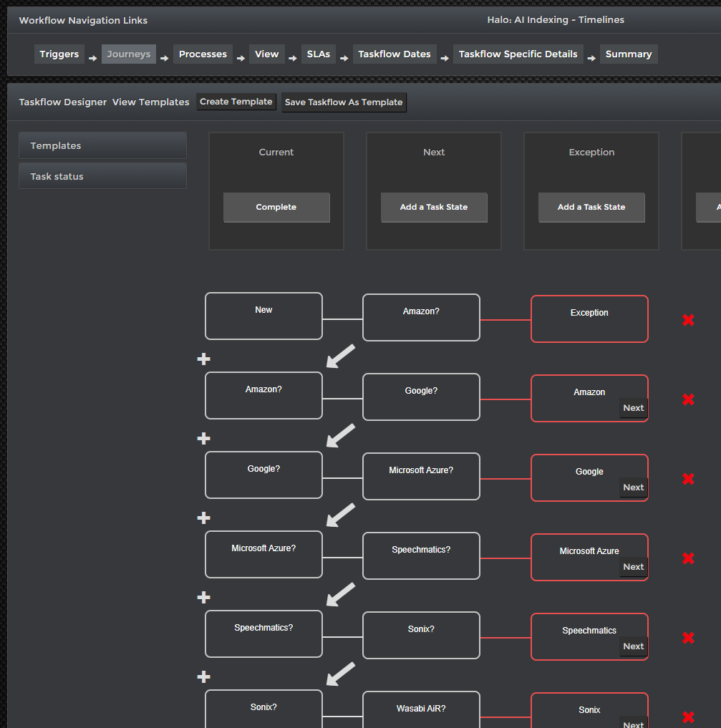The width and height of the screenshot is (721, 728).
Task: Click diagonal arrow leading to Speechmatics? current box
Action: pos(340,594)
